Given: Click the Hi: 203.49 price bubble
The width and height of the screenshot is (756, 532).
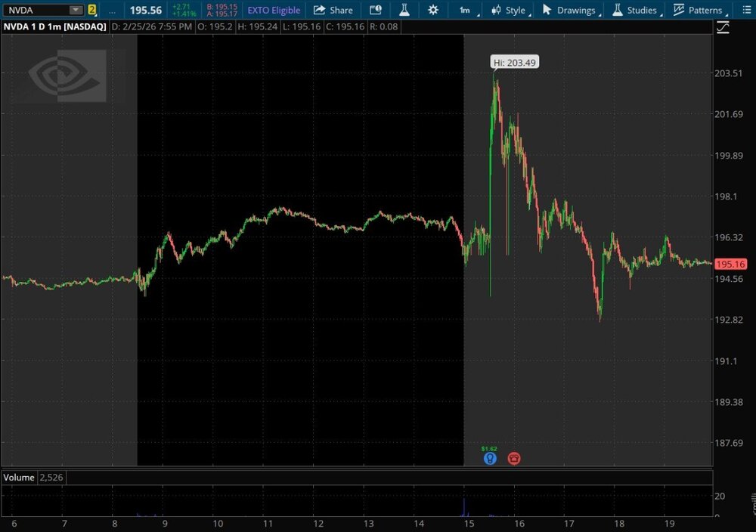Looking at the screenshot, I should [515, 63].
